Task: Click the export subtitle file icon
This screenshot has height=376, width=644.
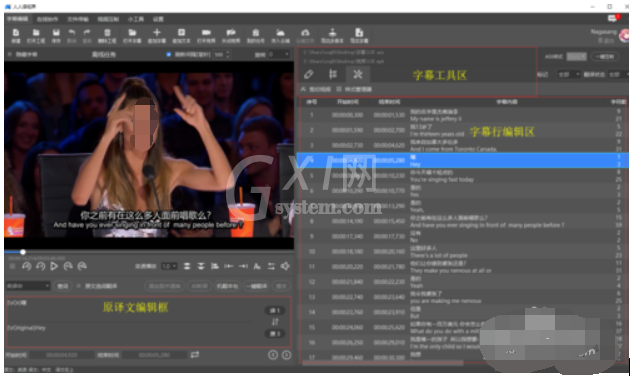Action: tap(359, 32)
